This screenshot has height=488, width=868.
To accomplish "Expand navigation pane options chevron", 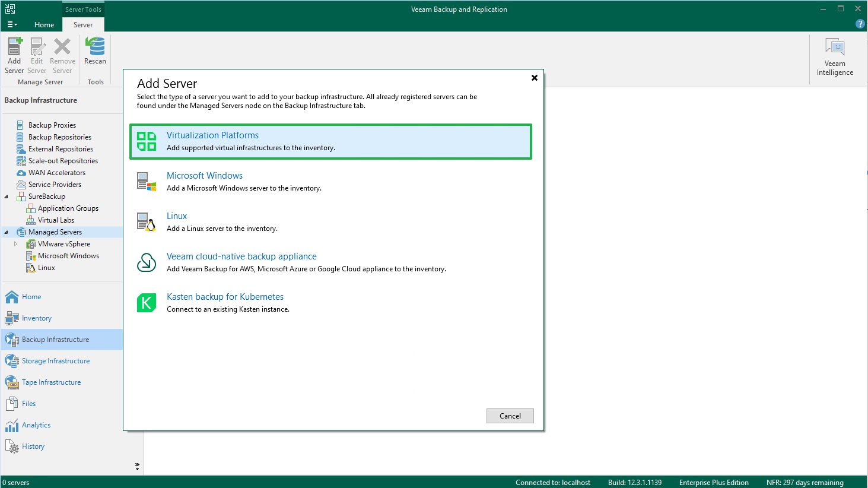I will (x=137, y=466).
